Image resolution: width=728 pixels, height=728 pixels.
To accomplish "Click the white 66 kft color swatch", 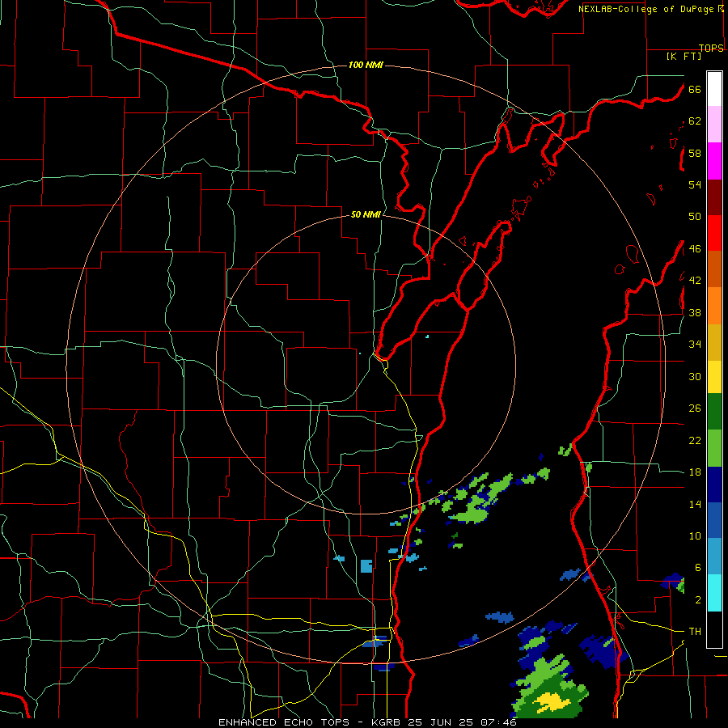I will tap(714, 89).
